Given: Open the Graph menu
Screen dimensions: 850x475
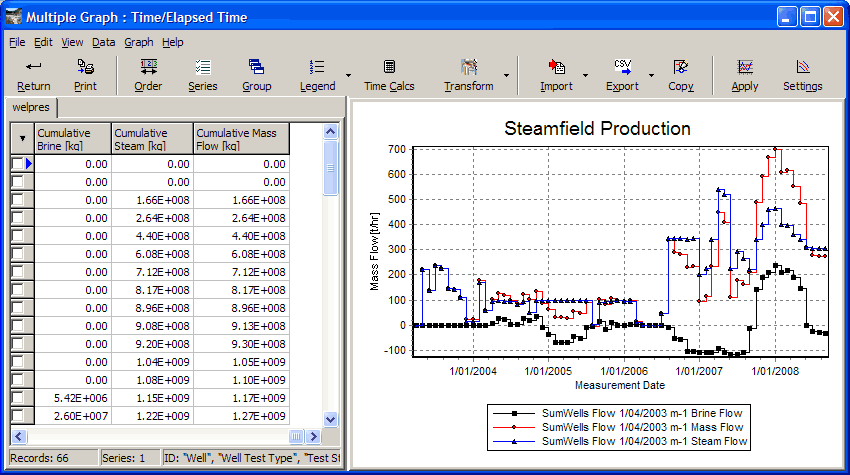Looking at the screenshot, I should coord(139,42).
